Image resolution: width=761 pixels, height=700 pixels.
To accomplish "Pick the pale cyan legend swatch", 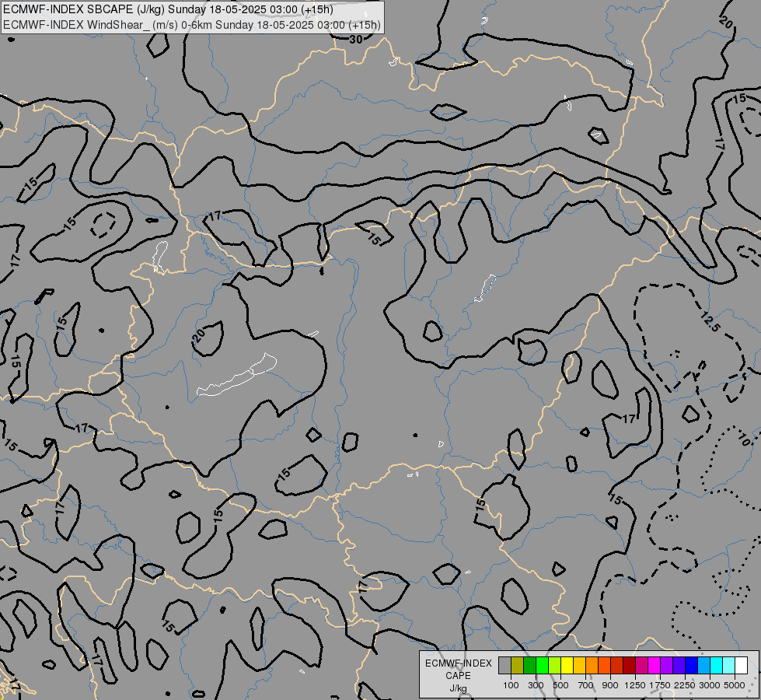I will (729, 665).
